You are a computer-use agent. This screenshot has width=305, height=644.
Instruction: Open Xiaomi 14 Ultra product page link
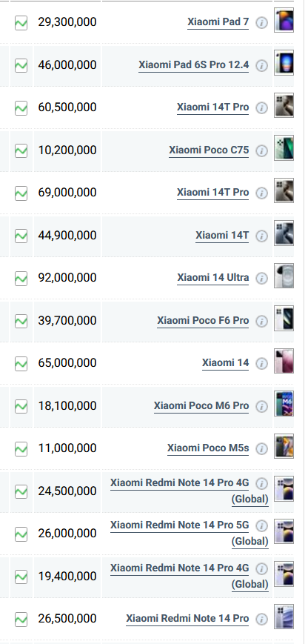coord(213,278)
